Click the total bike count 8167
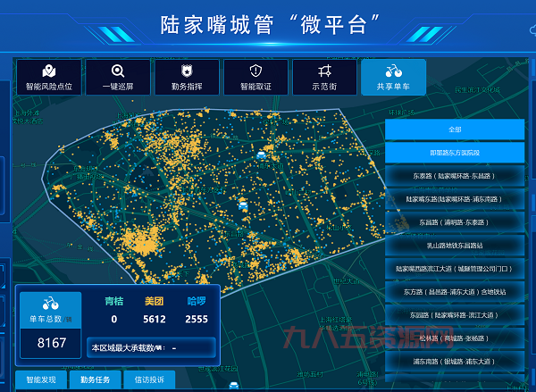The image size is (536, 392). click(52, 343)
